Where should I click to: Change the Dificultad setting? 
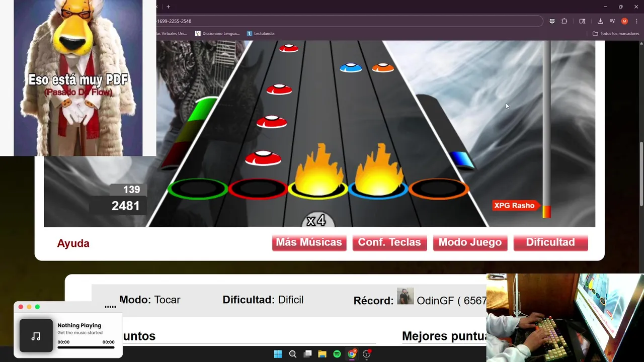coord(550,242)
